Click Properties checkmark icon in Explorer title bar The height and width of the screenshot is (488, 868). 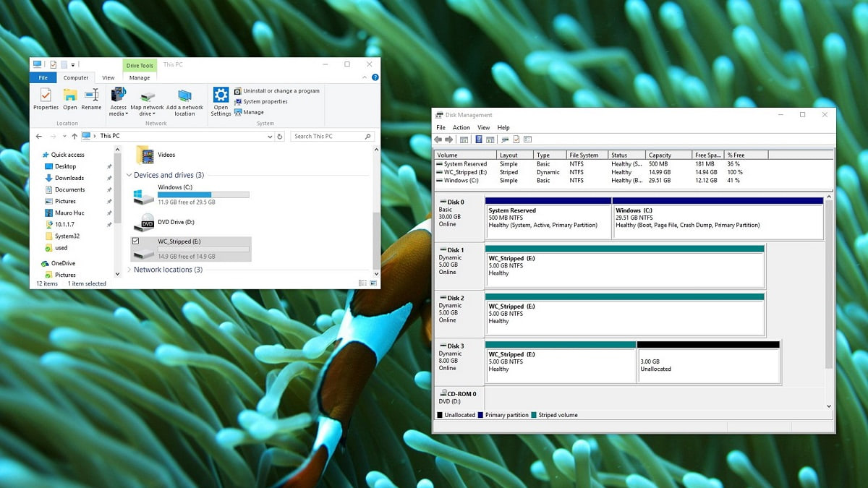click(54, 64)
